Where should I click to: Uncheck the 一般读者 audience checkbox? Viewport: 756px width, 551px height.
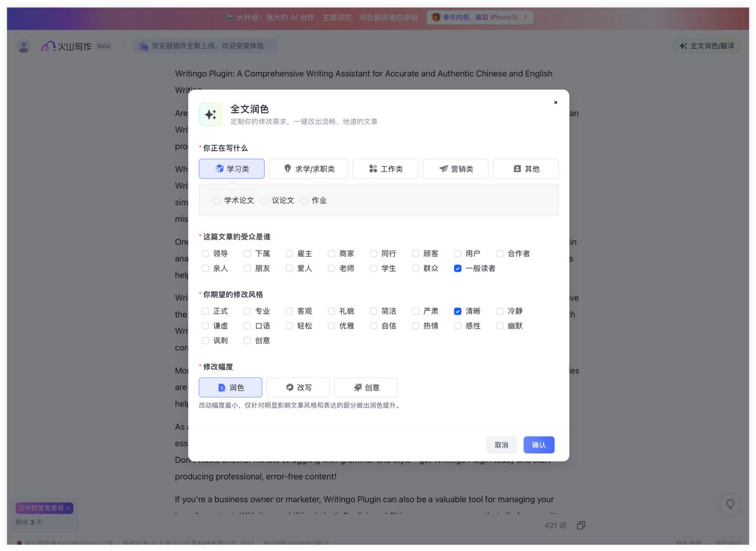pos(458,268)
